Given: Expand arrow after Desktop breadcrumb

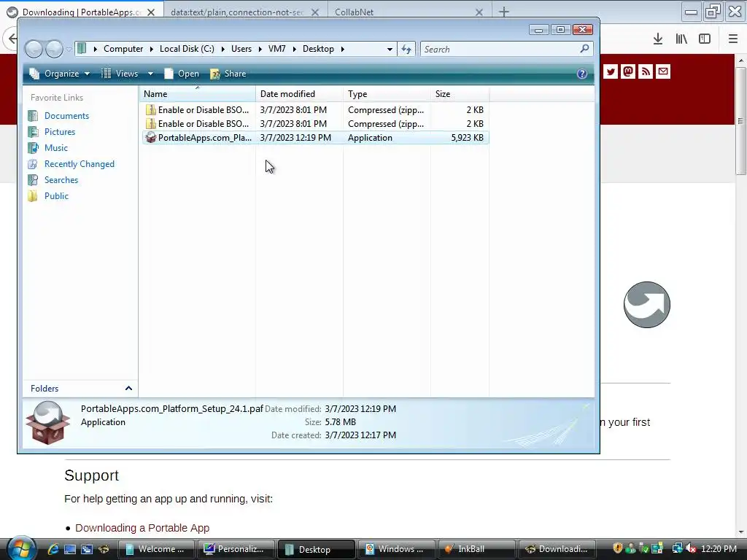Looking at the screenshot, I should [x=343, y=49].
